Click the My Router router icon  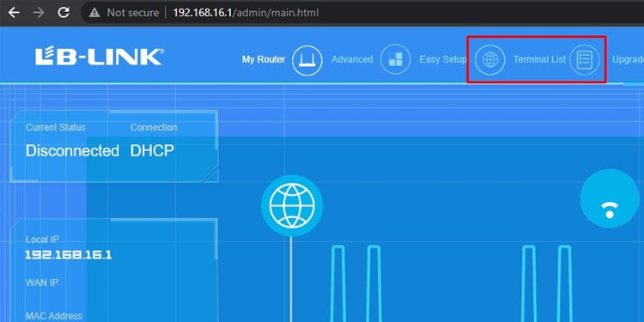[307, 60]
